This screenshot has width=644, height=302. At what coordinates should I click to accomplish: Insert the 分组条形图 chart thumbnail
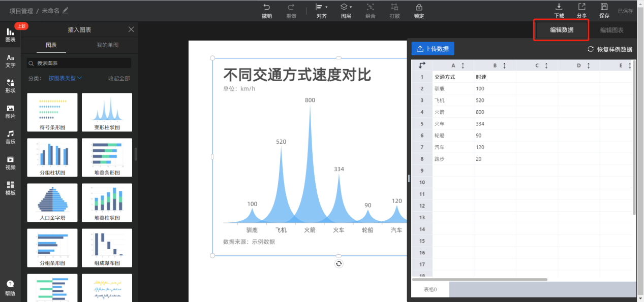pos(52,248)
